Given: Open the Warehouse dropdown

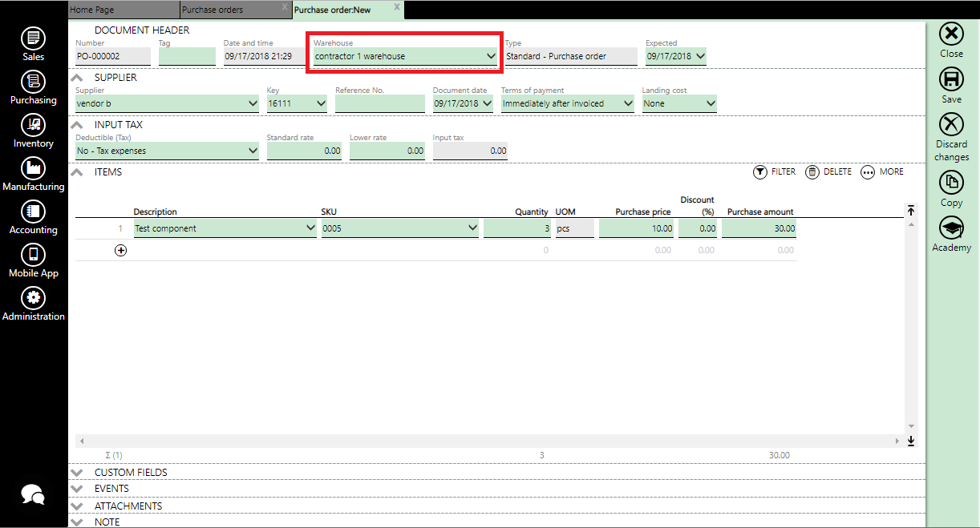Looking at the screenshot, I should click(x=491, y=57).
